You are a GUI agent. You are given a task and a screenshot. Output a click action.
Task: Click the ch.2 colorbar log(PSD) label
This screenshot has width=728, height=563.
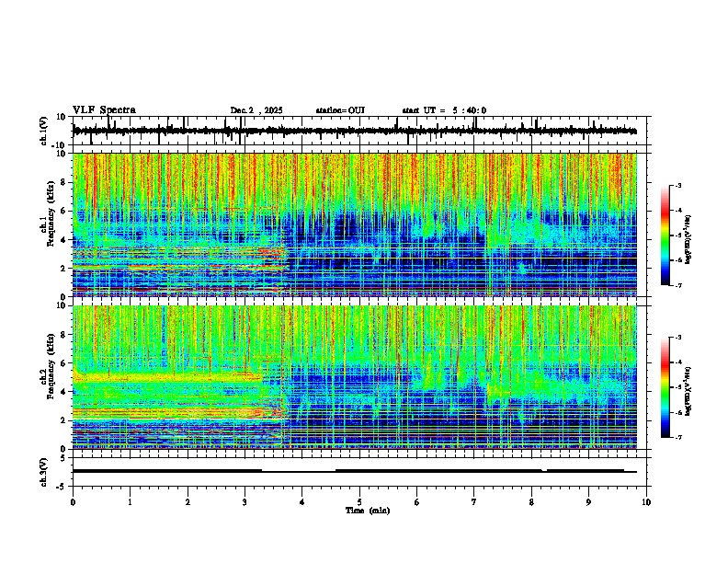coord(688,391)
